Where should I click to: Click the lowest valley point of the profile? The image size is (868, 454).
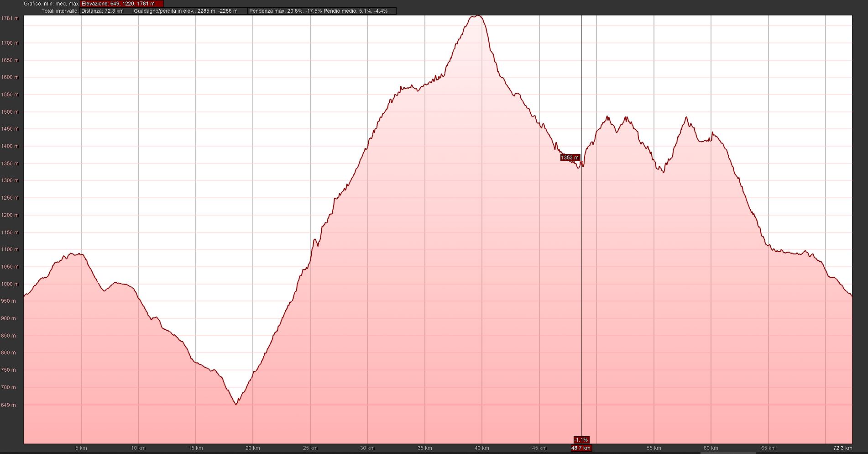[236, 404]
